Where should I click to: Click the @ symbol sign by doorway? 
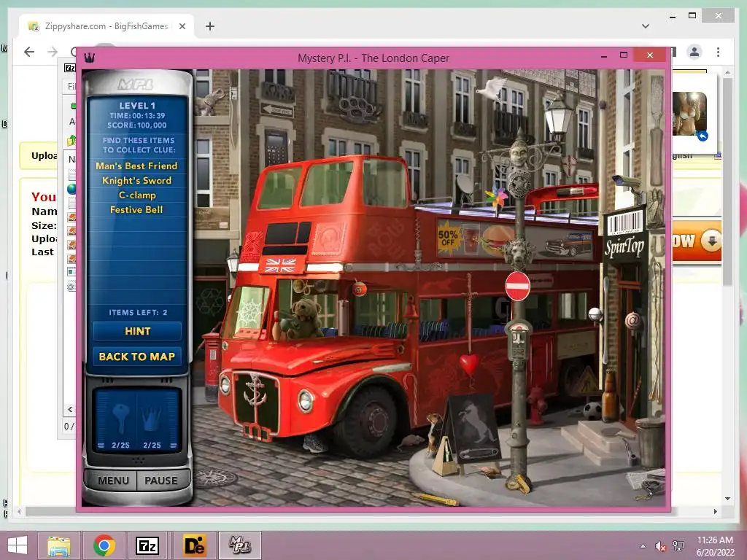632,320
